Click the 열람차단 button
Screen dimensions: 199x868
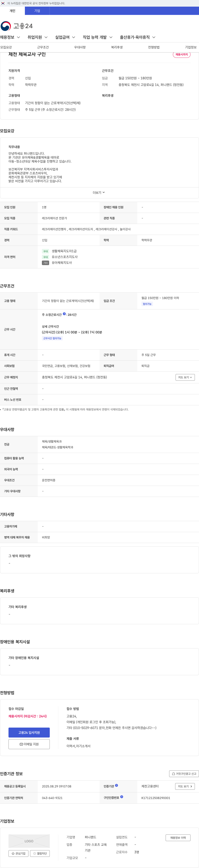pyautogui.click(x=40, y=854)
